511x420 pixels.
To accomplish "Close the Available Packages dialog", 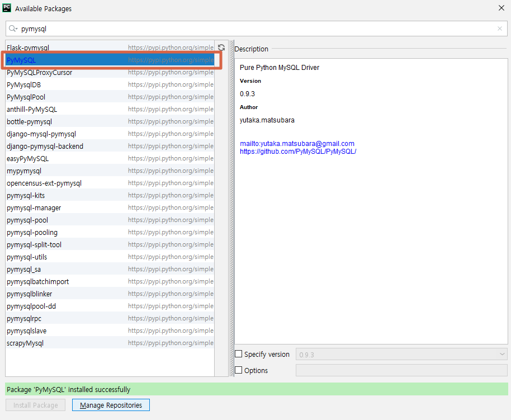I will 501,8.
